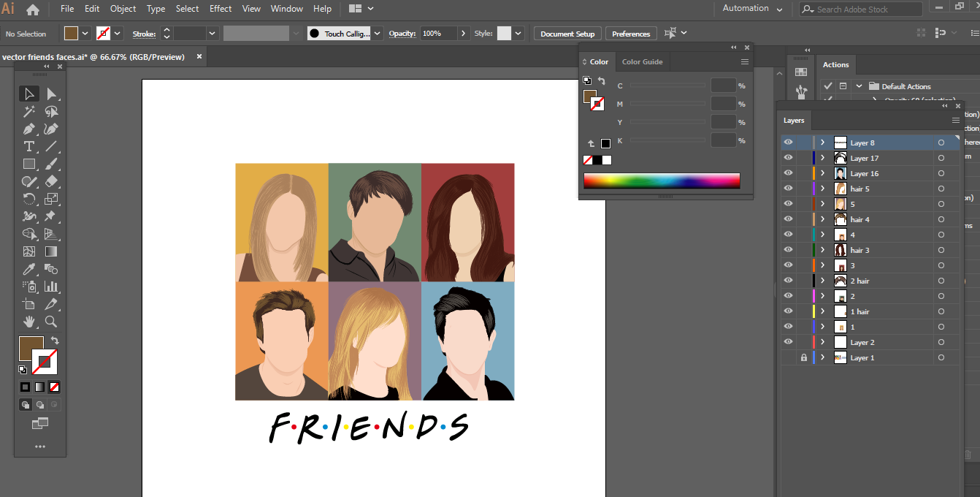Switch to the Actions panel tab

coord(836,65)
